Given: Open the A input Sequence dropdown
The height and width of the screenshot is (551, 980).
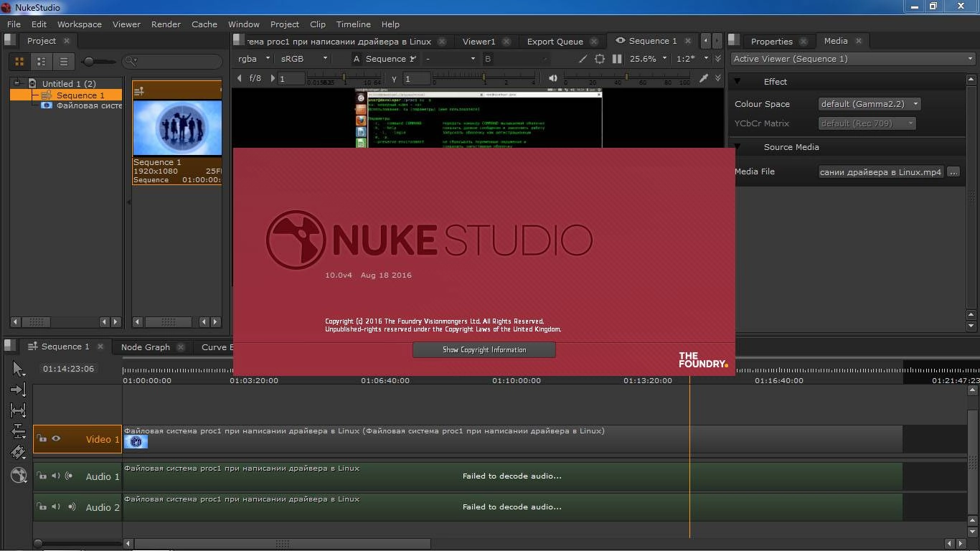Looking at the screenshot, I should (x=391, y=59).
